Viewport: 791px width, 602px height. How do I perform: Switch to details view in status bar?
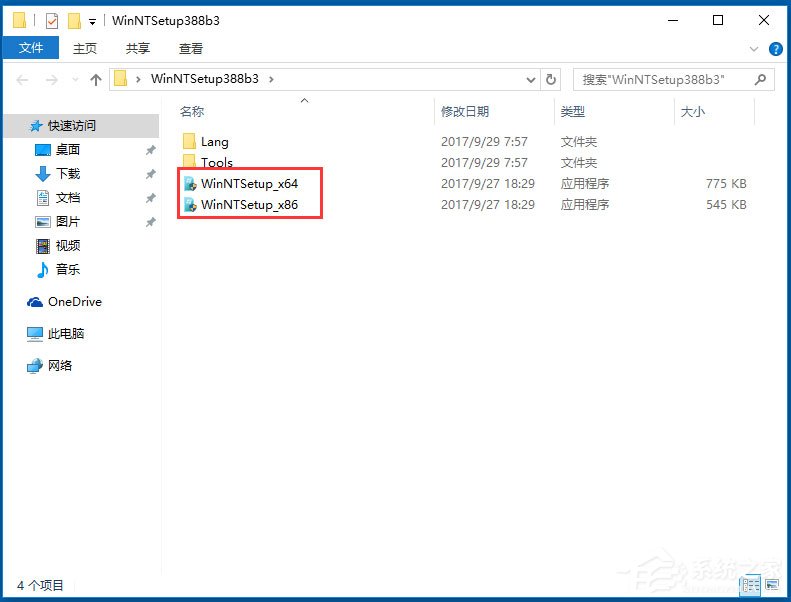750,585
